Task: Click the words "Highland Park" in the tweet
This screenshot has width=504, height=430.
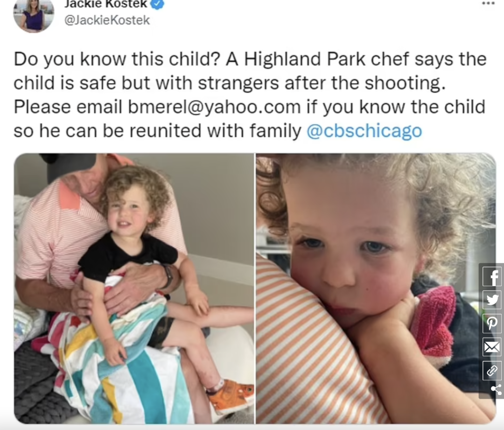Action: click(x=305, y=59)
